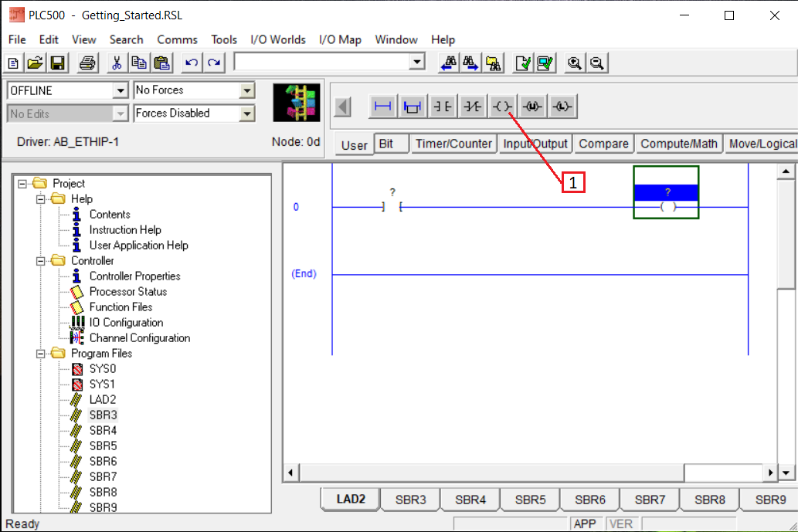The height and width of the screenshot is (532, 798).
Task: Click the New file toolbar icon
Action: pos(13,63)
